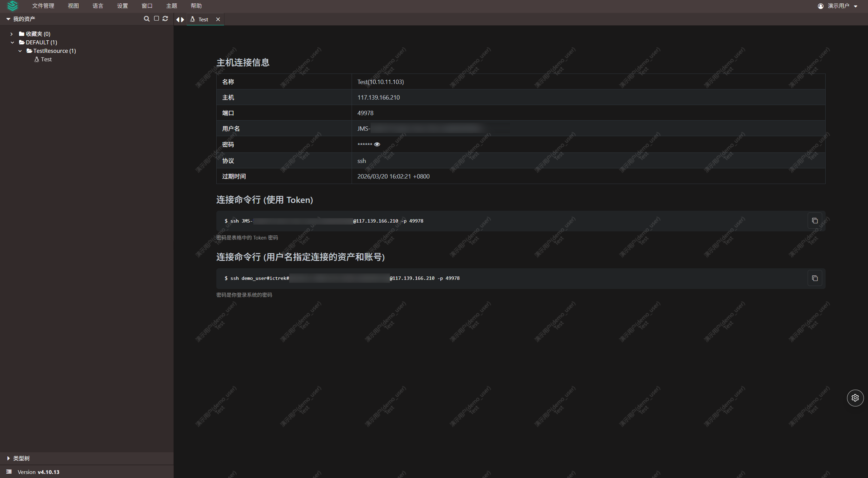The width and height of the screenshot is (868, 478).
Task: Click the JMS- username value
Action: pyautogui.click(x=420, y=129)
